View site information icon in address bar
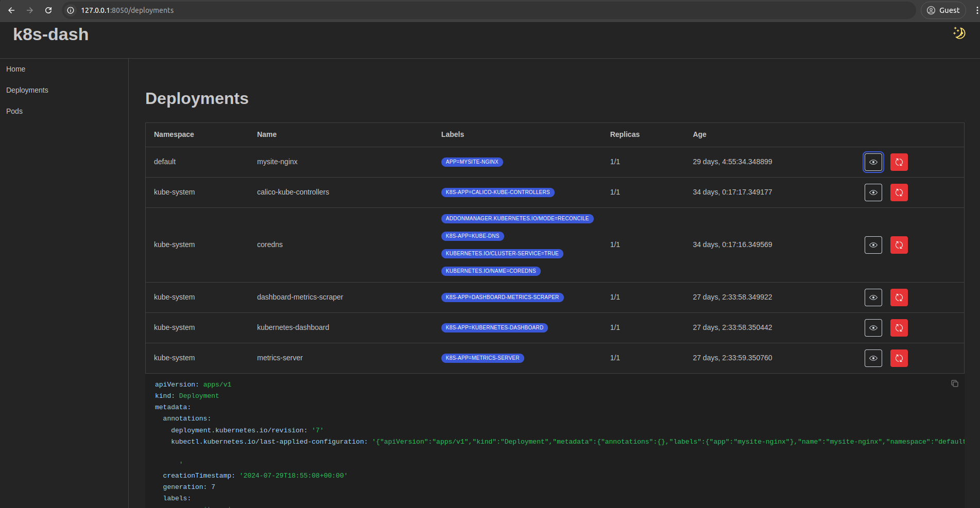 (x=71, y=10)
